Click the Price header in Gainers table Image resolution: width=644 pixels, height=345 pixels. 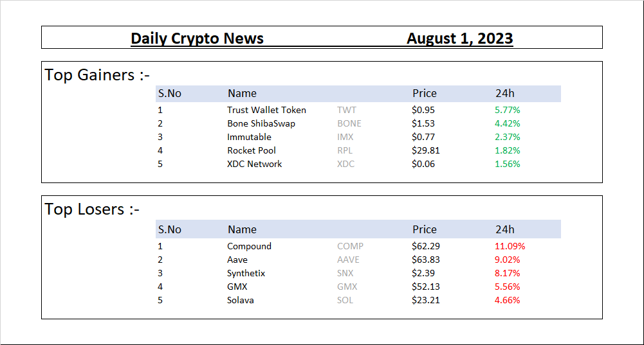pos(424,94)
